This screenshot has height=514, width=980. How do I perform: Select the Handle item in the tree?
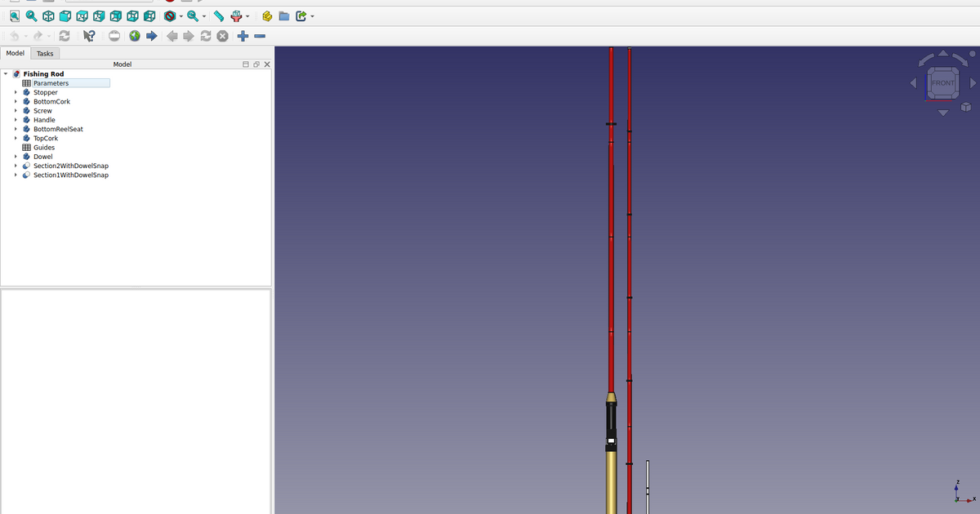[x=44, y=119]
